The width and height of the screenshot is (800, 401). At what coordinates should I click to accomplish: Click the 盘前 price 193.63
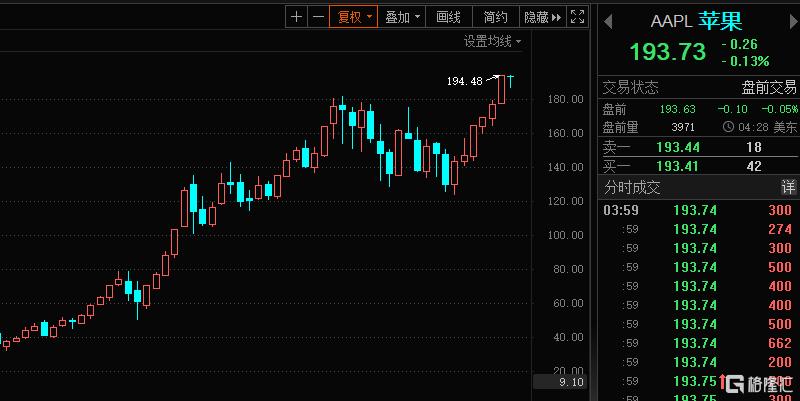pyautogui.click(x=677, y=109)
